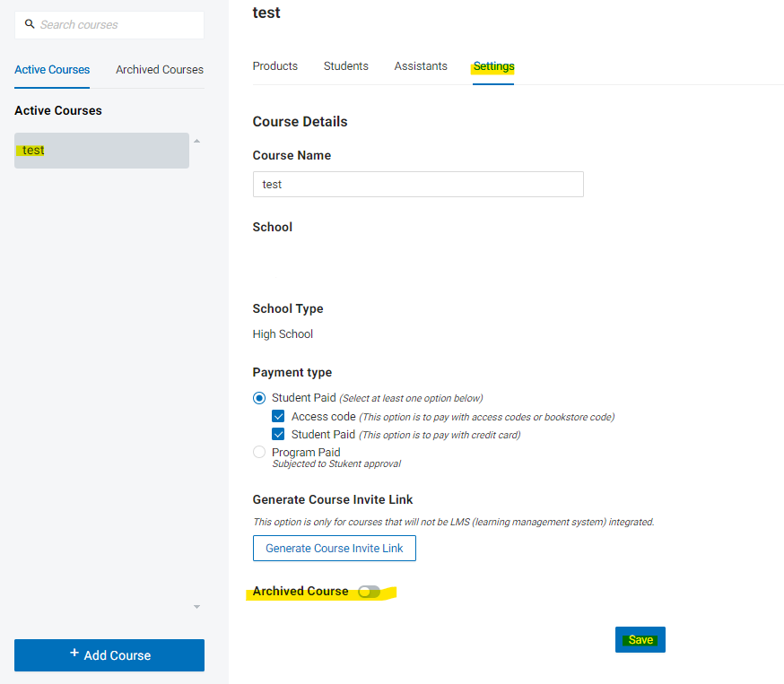Click Generate Course Invite Link button
Screen dimensions: 784x684
334,548
